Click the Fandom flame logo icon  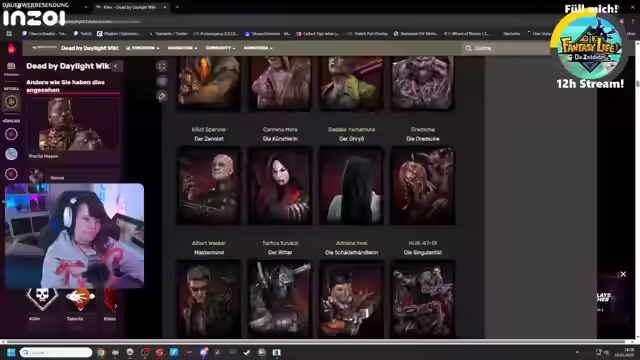pos(11,49)
